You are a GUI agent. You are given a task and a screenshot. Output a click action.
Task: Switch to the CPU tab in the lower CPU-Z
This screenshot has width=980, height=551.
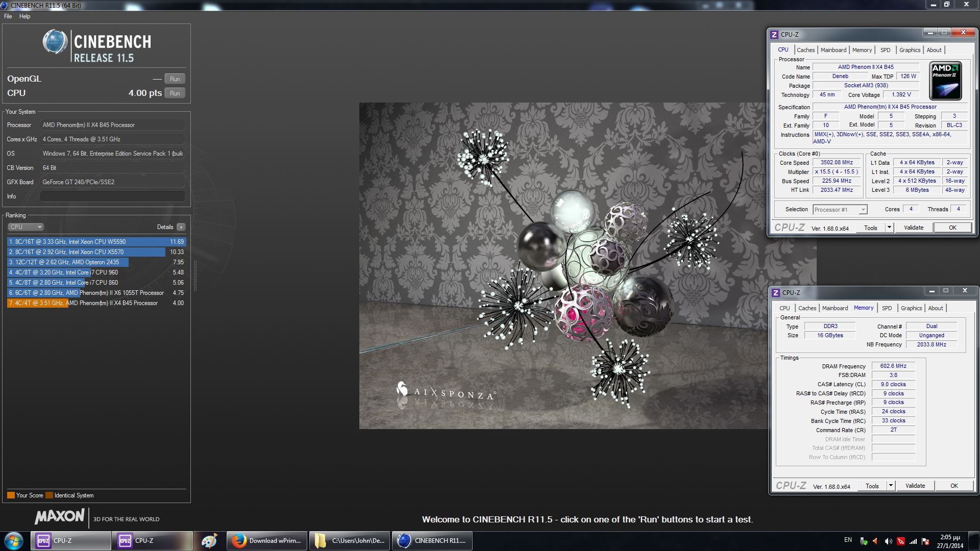[x=785, y=308]
